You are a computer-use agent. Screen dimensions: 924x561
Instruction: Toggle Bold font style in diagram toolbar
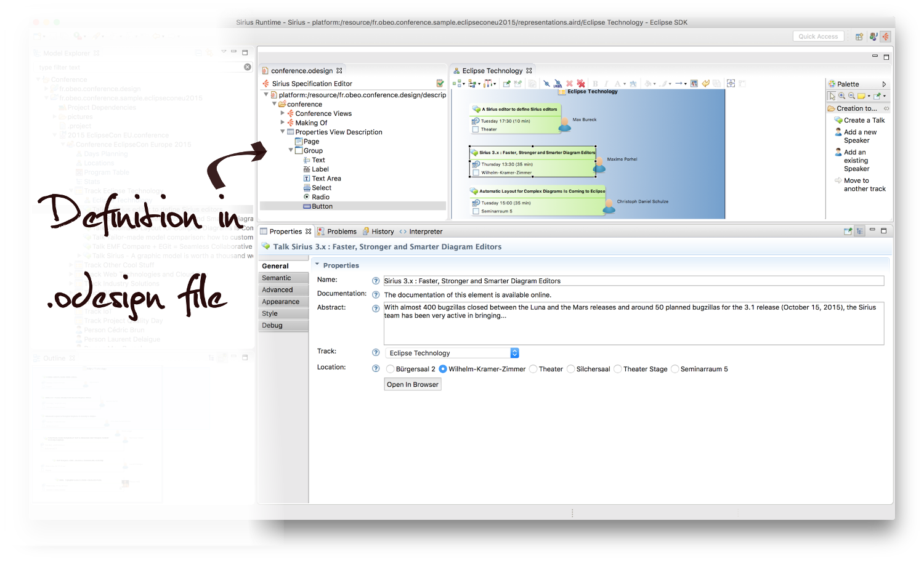coord(595,84)
